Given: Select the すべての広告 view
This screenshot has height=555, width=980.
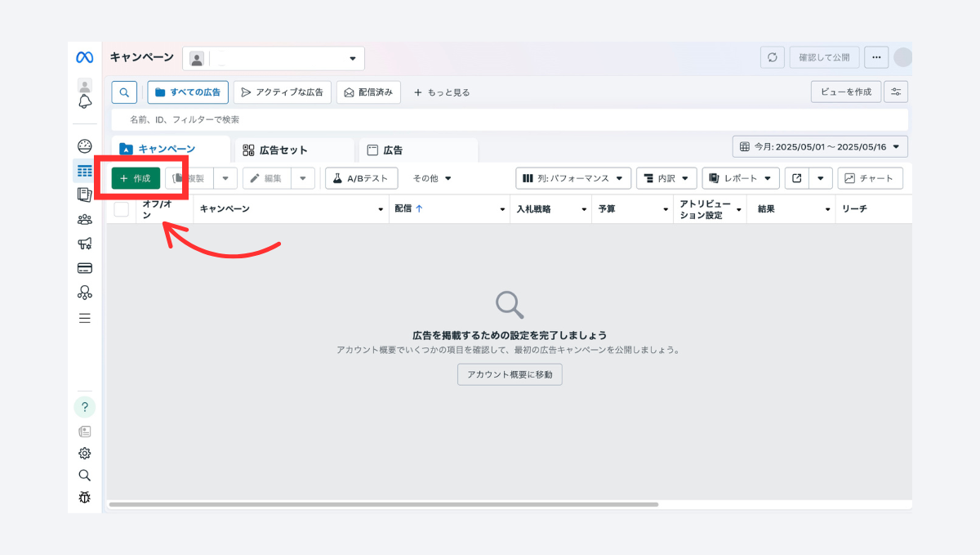Looking at the screenshot, I should click(x=188, y=92).
